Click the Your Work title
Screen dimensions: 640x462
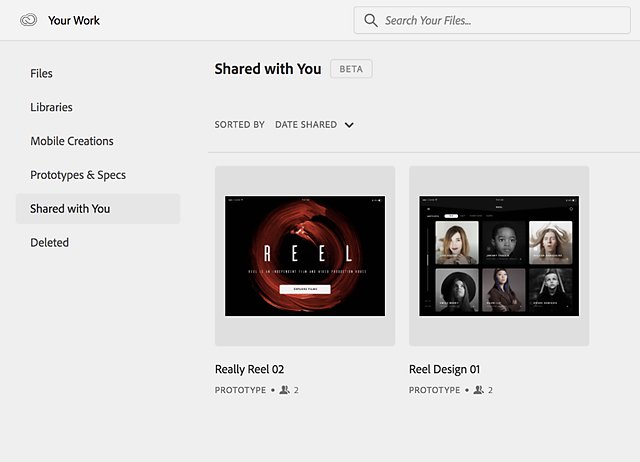tap(74, 20)
